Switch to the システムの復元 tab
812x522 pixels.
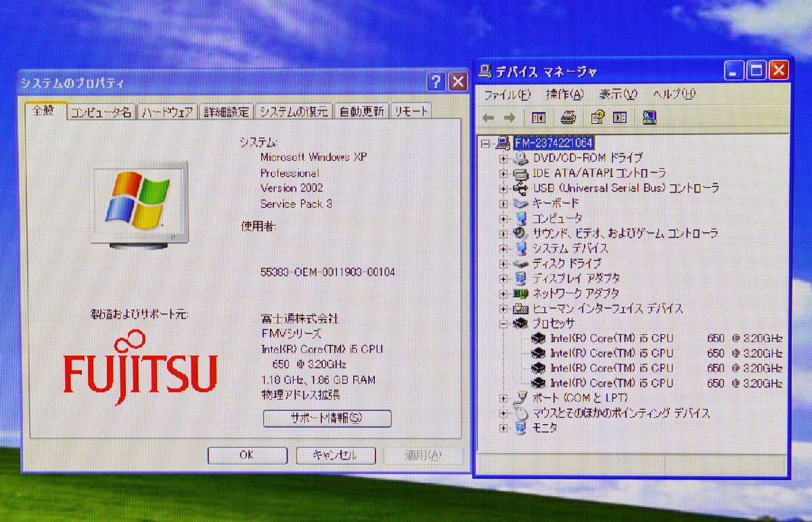tap(294, 112)
